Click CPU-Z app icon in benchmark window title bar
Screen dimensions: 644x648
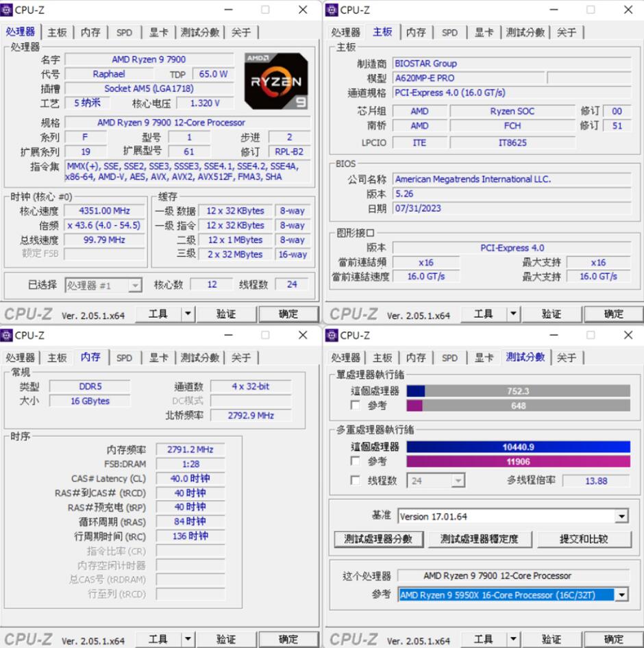click(x=332, y=335)
